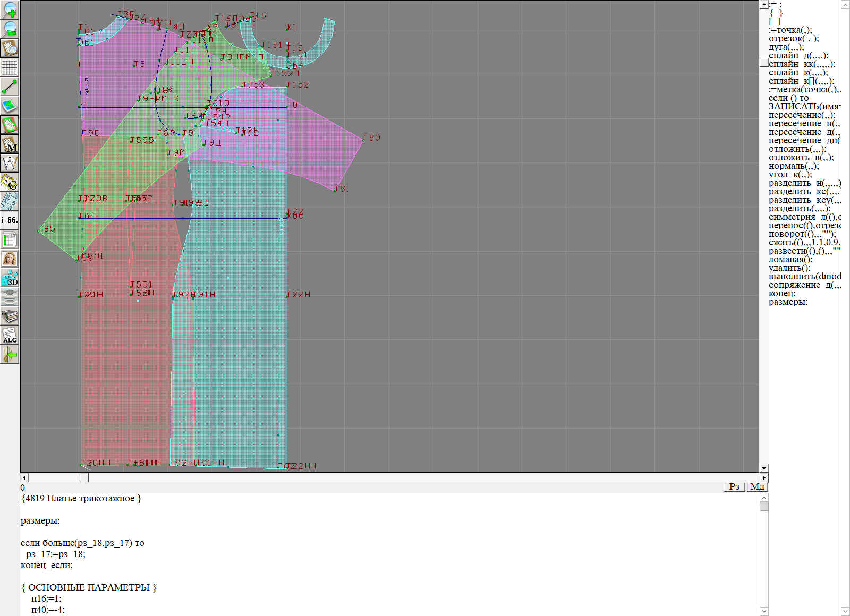
Task: Click the zoom in magnifier icon
Action: tap(10, 10)
